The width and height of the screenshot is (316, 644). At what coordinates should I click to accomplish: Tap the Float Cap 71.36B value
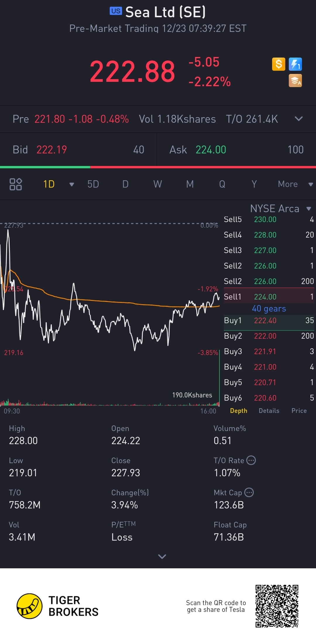[x=229, y=537]
